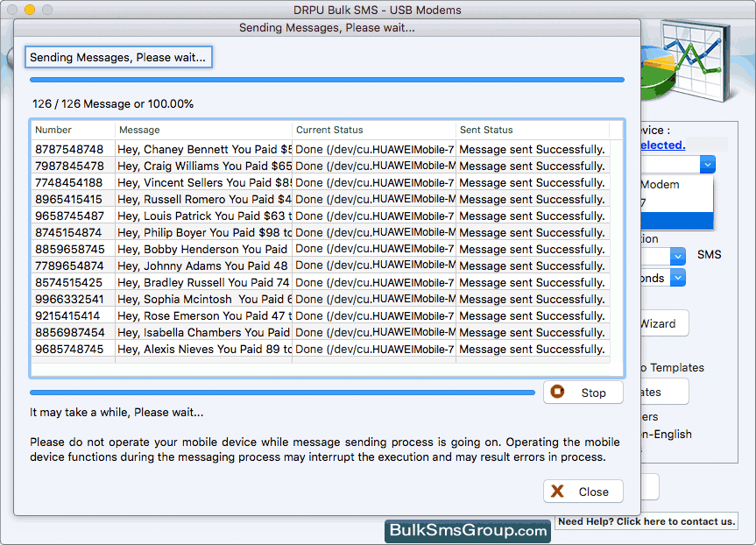
Task: Click the Close button in the dialog
Action: (583, 492)
